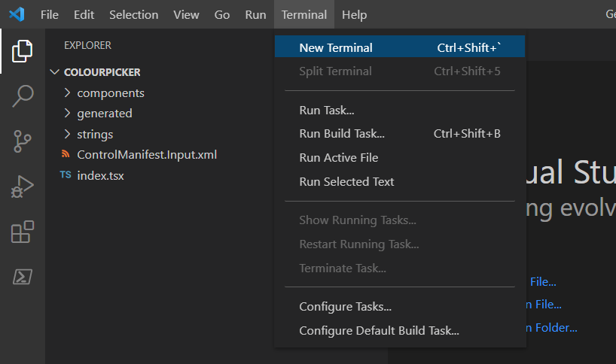Open the Source Control icon
Image resolution: width=616 pixels, height=364 pixels.
pos(23,141)
